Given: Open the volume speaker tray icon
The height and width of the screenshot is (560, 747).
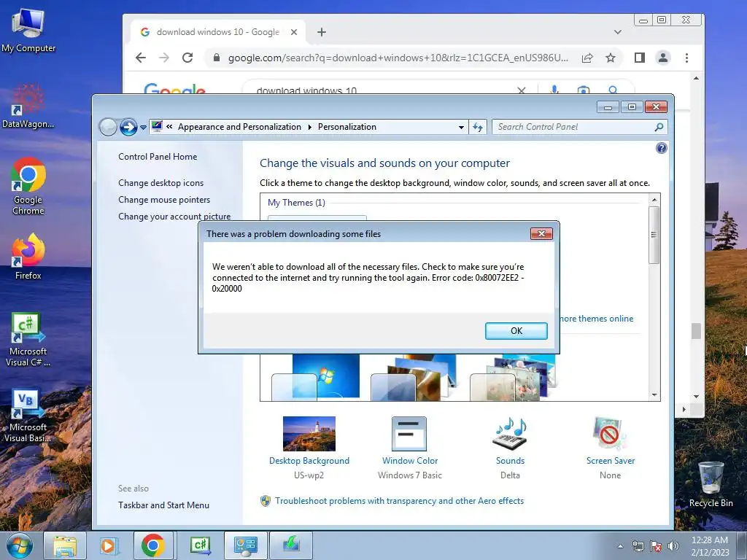Looking at the screenshot, I should tap(673, 546).
